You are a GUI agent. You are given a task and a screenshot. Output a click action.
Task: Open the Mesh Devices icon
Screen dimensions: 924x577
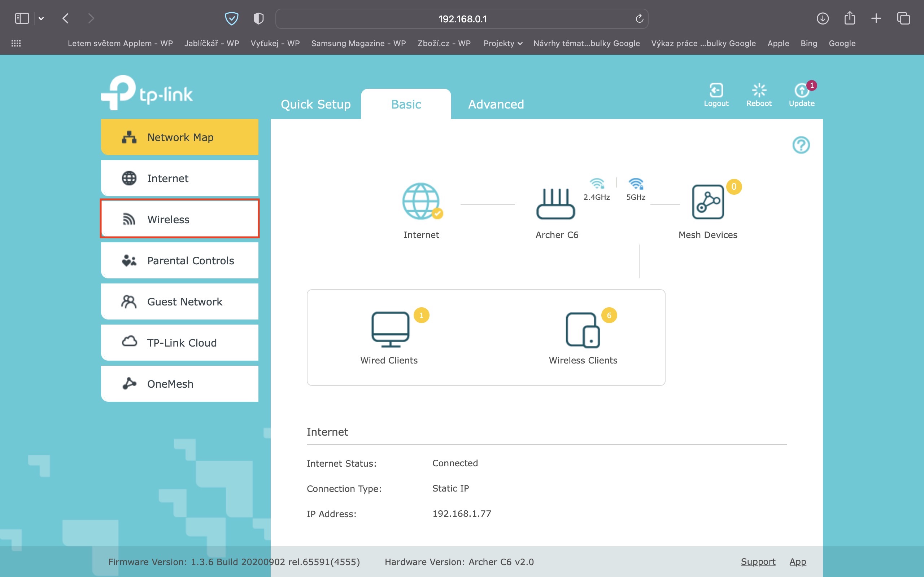tap(707, 202)
